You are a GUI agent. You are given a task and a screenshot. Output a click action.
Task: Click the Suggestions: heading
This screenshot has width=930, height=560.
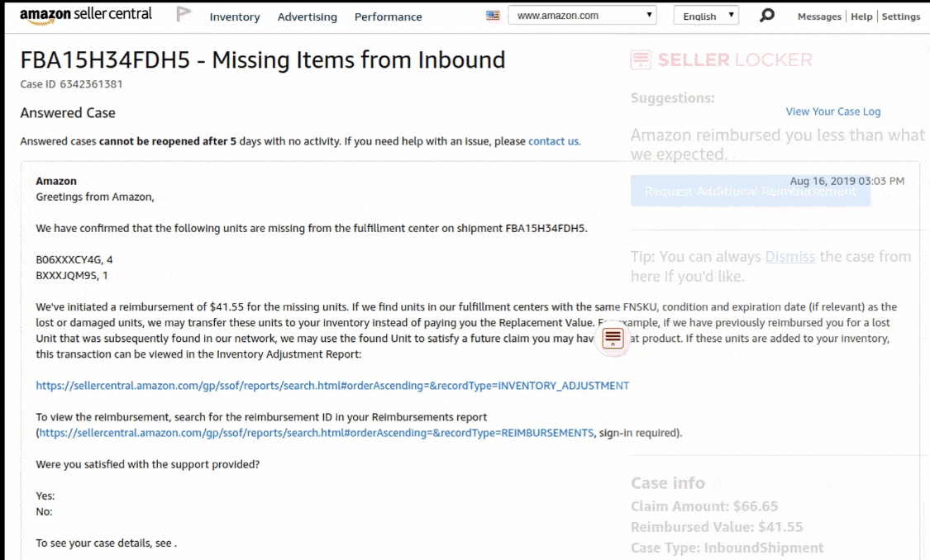(x=673, y=97)
